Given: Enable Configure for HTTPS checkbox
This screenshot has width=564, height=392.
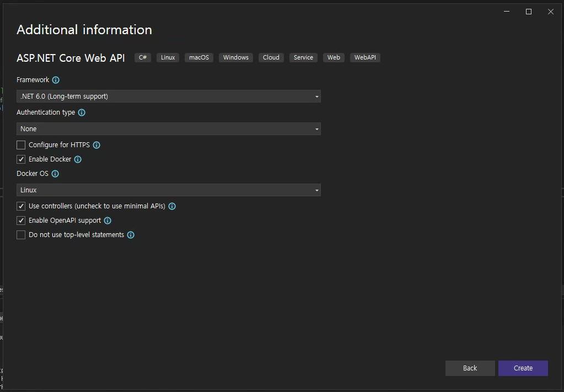Looking at the screenshot, I should point(21,145).
